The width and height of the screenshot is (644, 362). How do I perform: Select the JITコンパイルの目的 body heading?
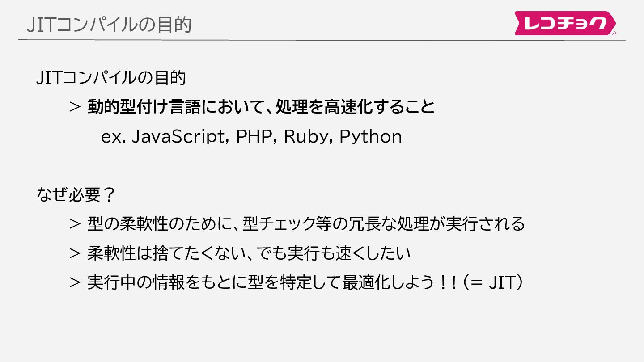coord(111,78)
